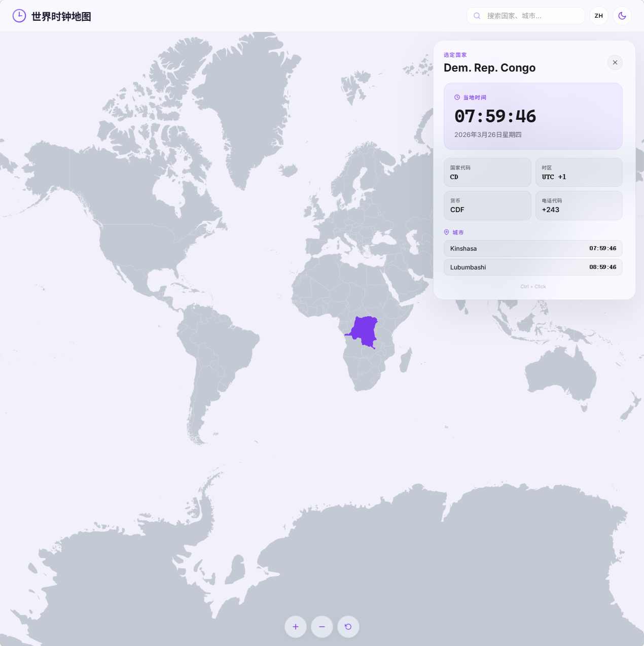Select the Lubumbashi city row

pyautogui.click(x=533, y=267)
